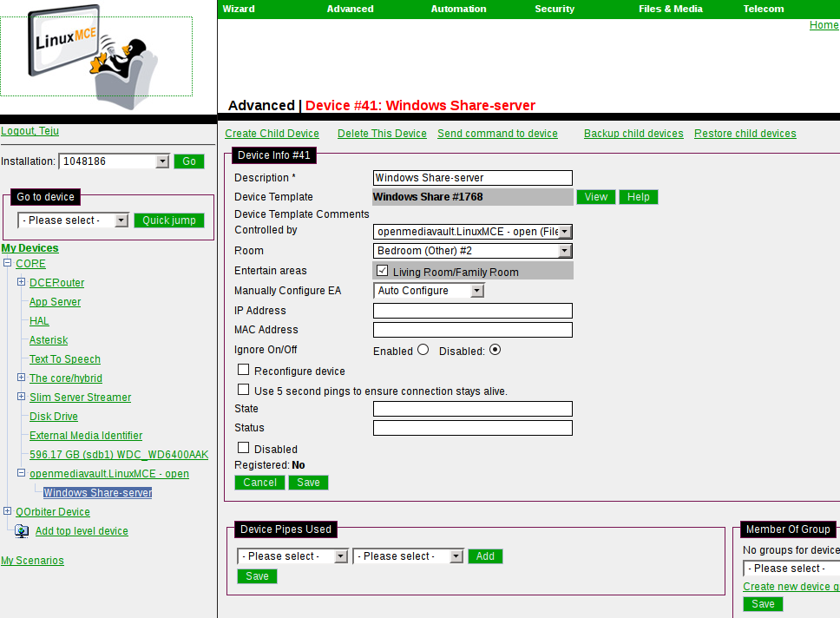The image size is (840, 618).
Task: Open the Files & Media menu
Action: (670, 9)
